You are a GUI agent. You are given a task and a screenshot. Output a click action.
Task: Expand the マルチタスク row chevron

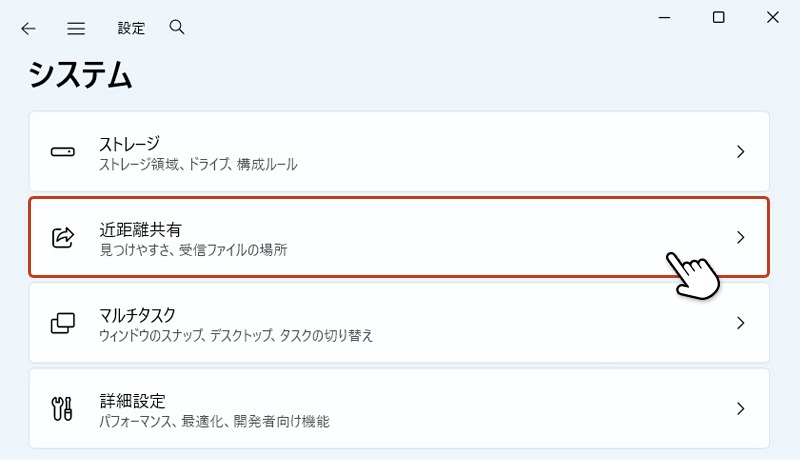tap(740, 323)
